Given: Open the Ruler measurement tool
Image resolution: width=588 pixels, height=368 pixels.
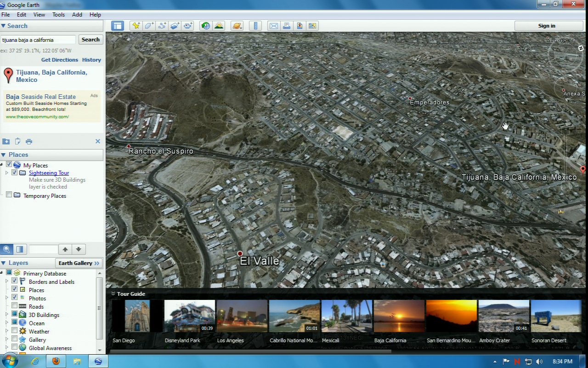Looking at the screenshot, I should [256, 26].
